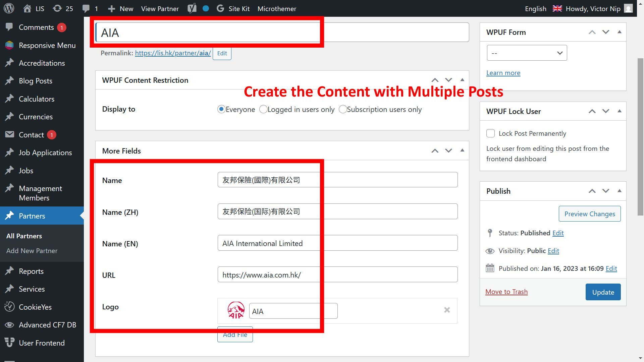Screen dimensions: 644x362
Task: Click the Victor Nip avatar
Action: pyautogui.click(x=629, y=8)
